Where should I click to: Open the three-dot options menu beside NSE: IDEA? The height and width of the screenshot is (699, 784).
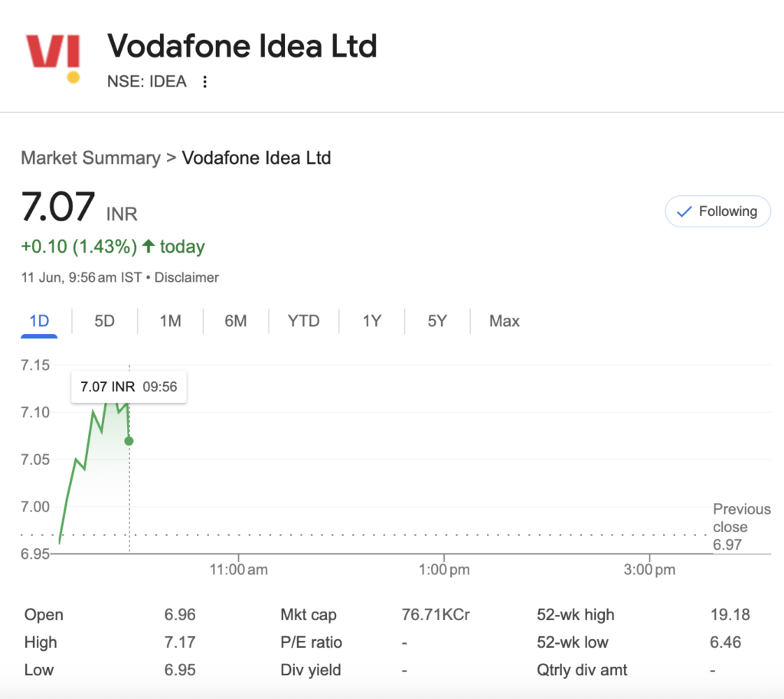(x=204, y=81)
